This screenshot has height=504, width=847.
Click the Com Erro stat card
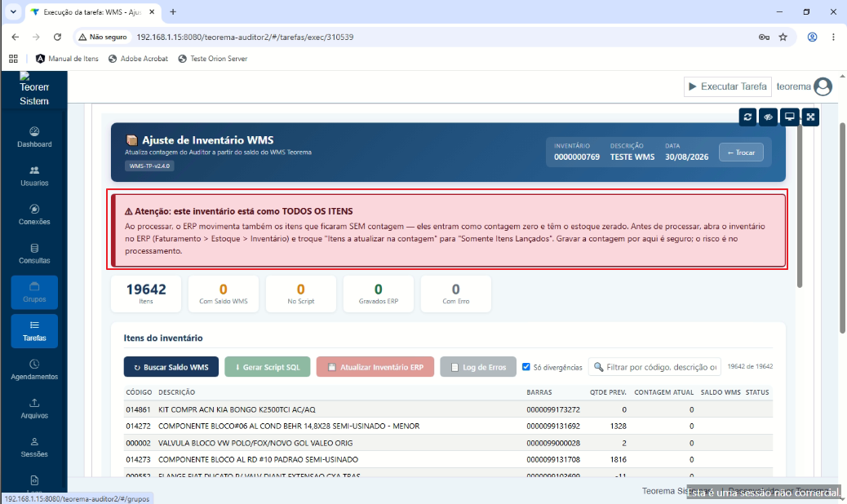click(456, 294)
